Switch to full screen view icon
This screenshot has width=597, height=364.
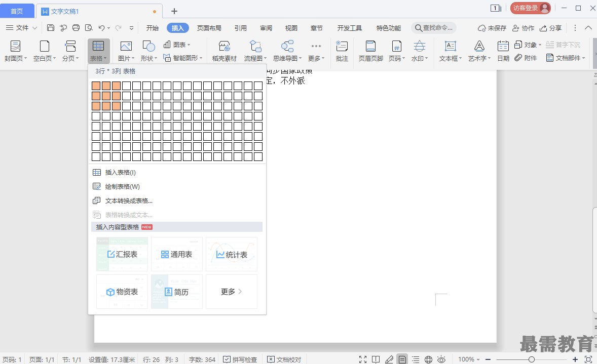[x=363, y=359]
